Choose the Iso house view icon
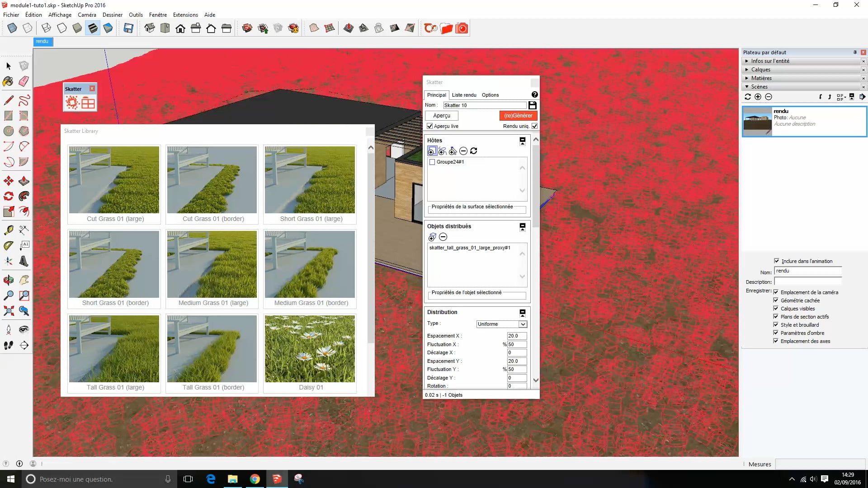 coord(150,28)
